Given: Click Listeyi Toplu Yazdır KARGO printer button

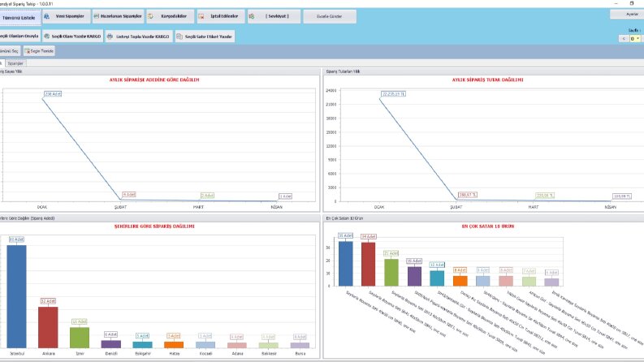Looking at the screenshot, I should (139, 37).
